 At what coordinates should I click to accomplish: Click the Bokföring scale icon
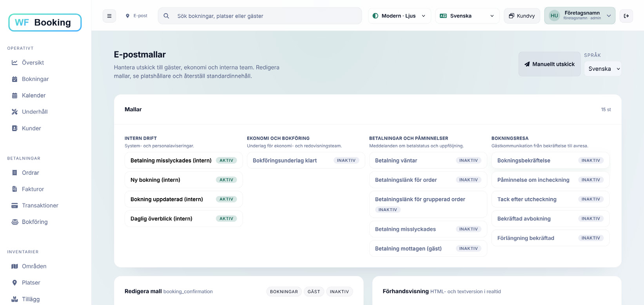click(x=15, y=222)
